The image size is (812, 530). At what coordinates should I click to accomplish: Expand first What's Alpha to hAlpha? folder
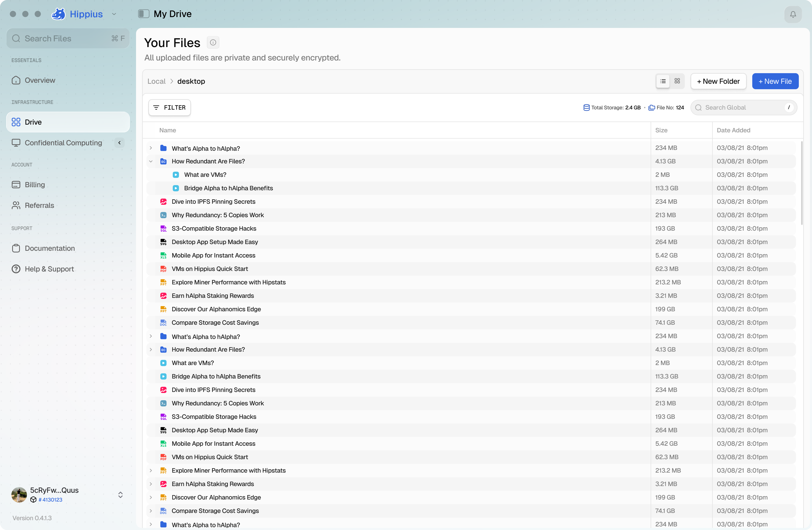(151, 148)
